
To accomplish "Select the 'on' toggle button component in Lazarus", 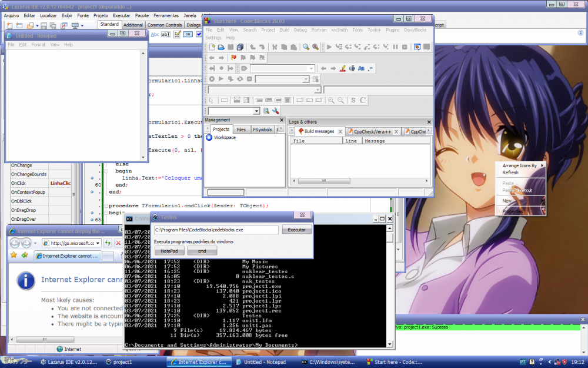I will (x=187, y=34).
